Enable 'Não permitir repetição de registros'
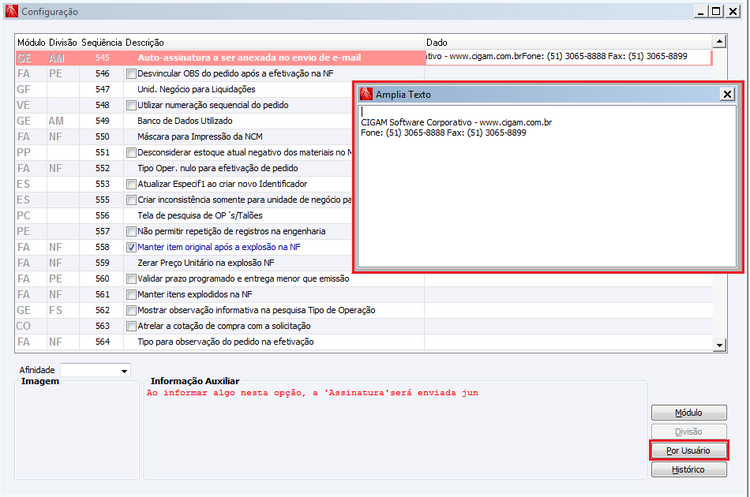The height and width of the screenshot is (497, 750). tap(131, 232)
